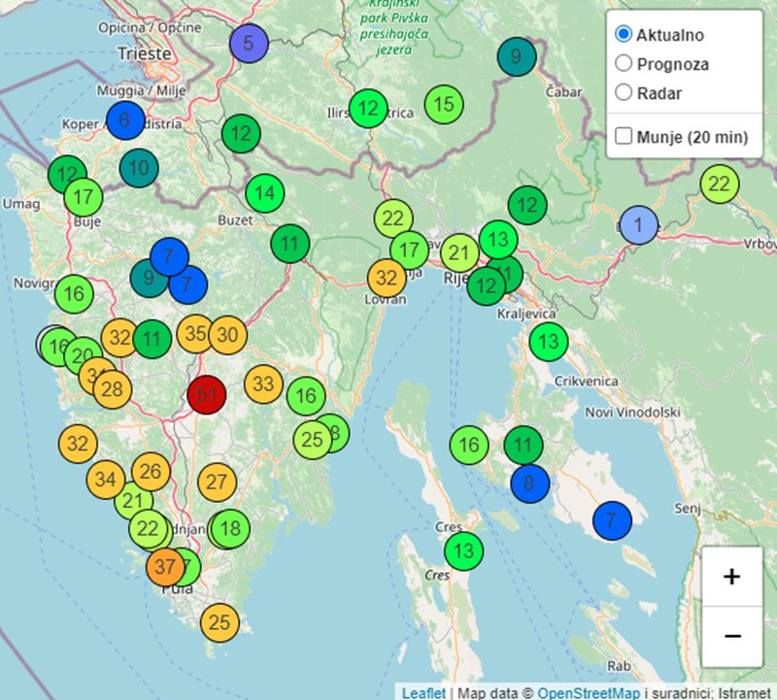Zoom out with the minus button
Viewport: 777px width, 700px height.
731,635
